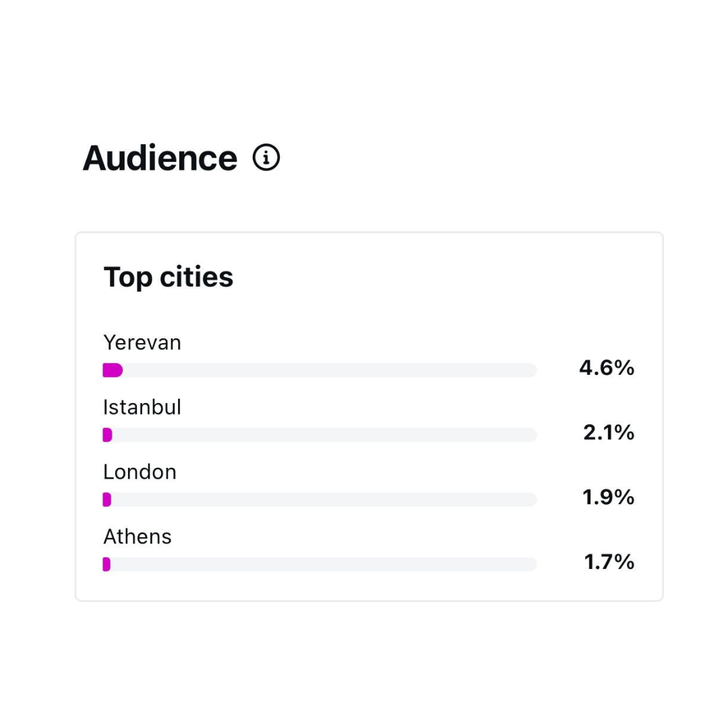The height and width of the screenshot is (728, 728).
Task: Select the 1.7% value for Athens
Action: [x=609, y=562]
